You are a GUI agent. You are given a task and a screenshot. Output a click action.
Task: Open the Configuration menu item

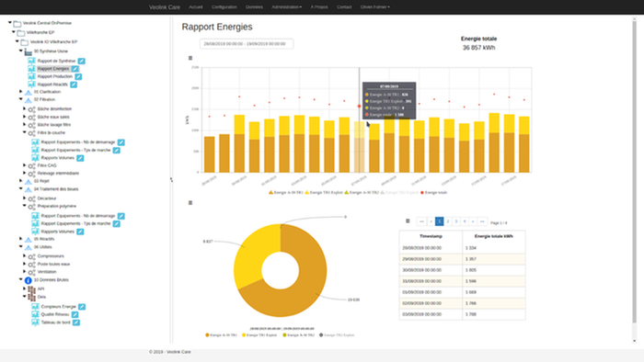pos(224,7)
